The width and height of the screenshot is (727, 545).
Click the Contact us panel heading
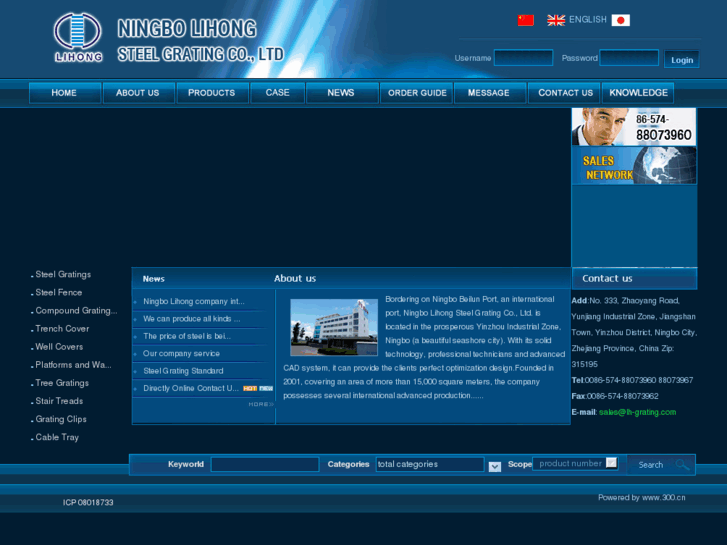point(607,279)
